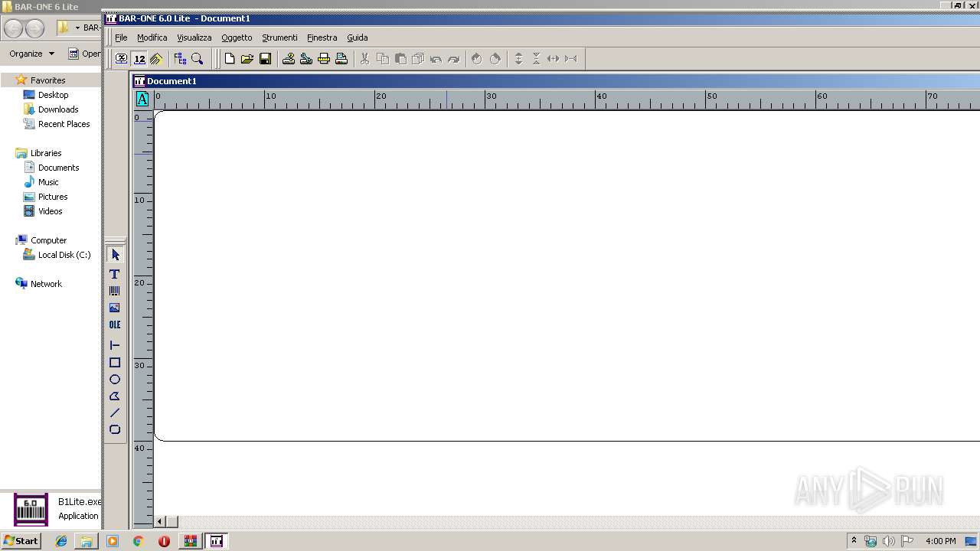
Task: Select Pictures library in Explorer
Action: click(53, 197)
